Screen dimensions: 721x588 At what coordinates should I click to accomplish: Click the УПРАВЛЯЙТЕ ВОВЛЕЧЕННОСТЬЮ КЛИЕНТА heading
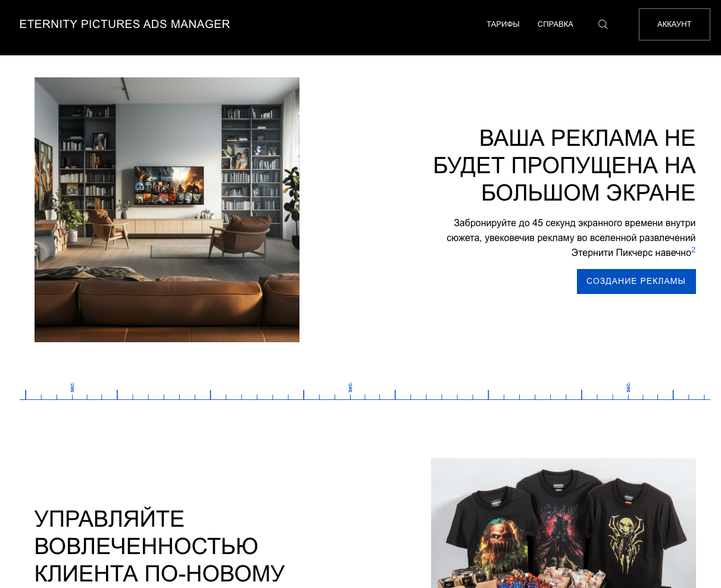(160, 546)
